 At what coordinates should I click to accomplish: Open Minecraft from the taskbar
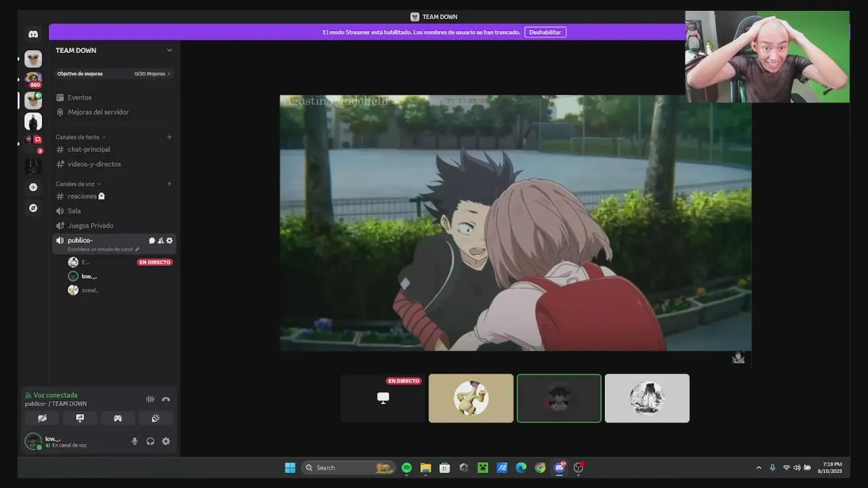[482, 468]
